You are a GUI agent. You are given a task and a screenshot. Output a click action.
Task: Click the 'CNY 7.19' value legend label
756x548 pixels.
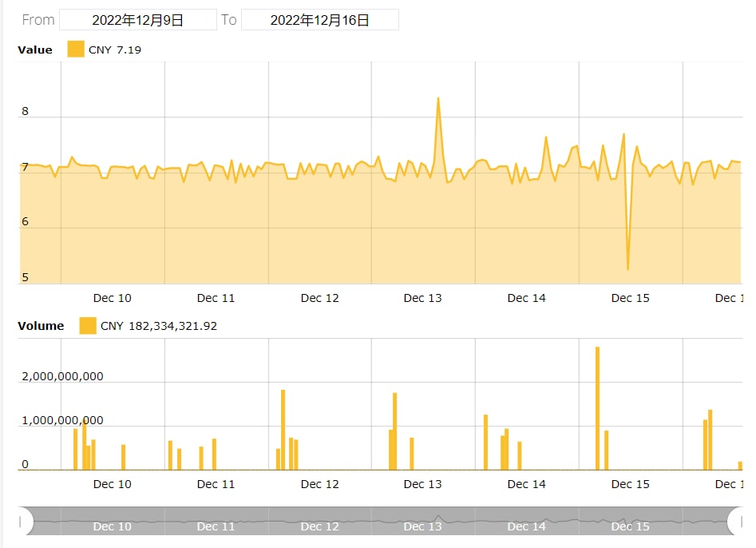click(115, 50)
